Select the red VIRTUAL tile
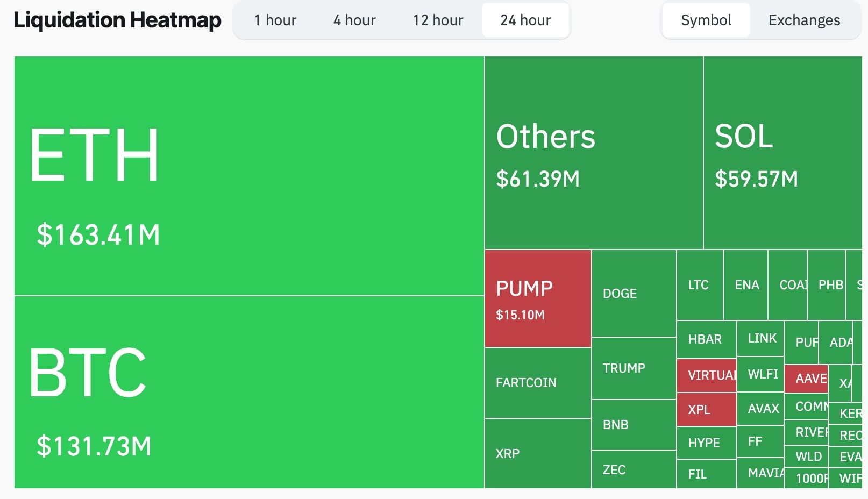The image size is (868, 499). pos(706,375)
